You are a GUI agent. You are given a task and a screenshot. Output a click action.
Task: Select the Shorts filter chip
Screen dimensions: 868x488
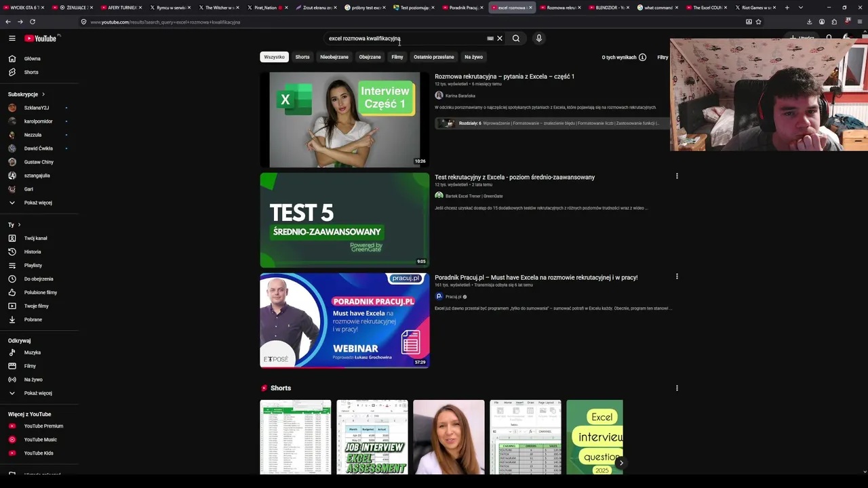[x=302, y=57]
